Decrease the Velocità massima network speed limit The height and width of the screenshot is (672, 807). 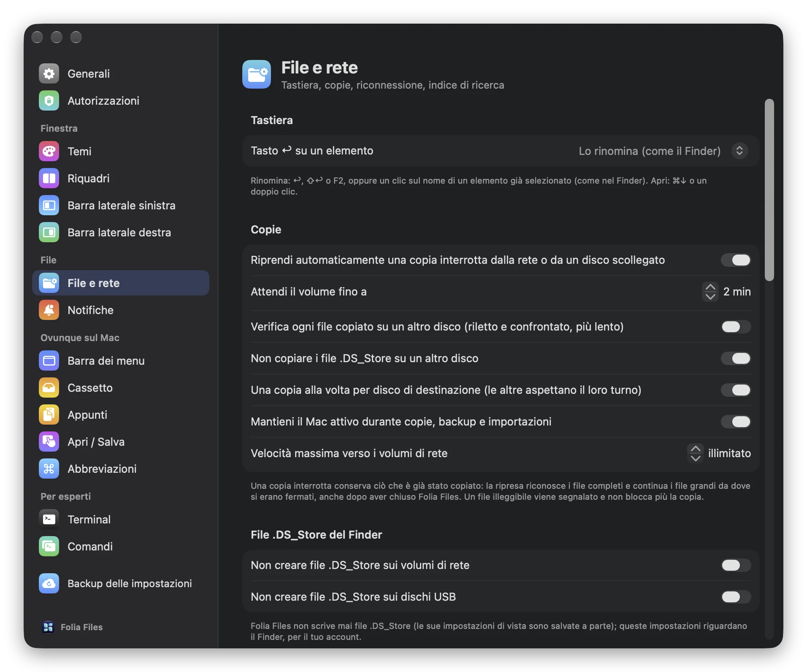point(696,458)
